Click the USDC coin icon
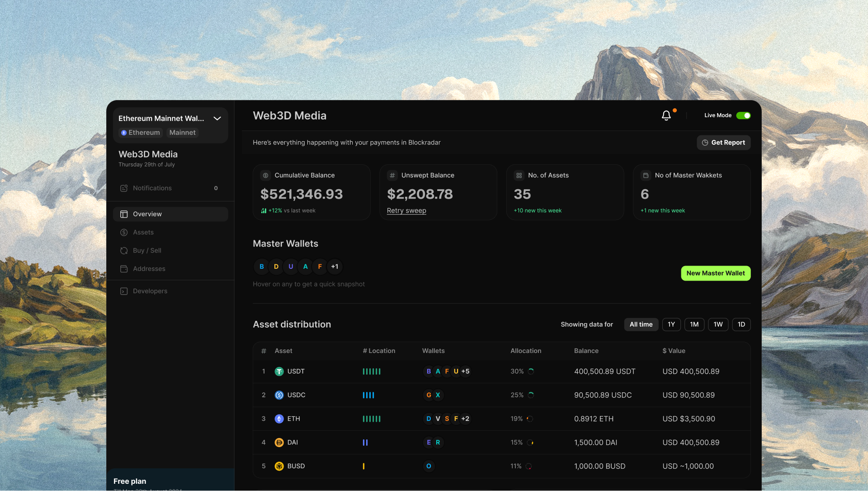The width and height of the screenshot is (868, 491). click(x=279, y=395)
